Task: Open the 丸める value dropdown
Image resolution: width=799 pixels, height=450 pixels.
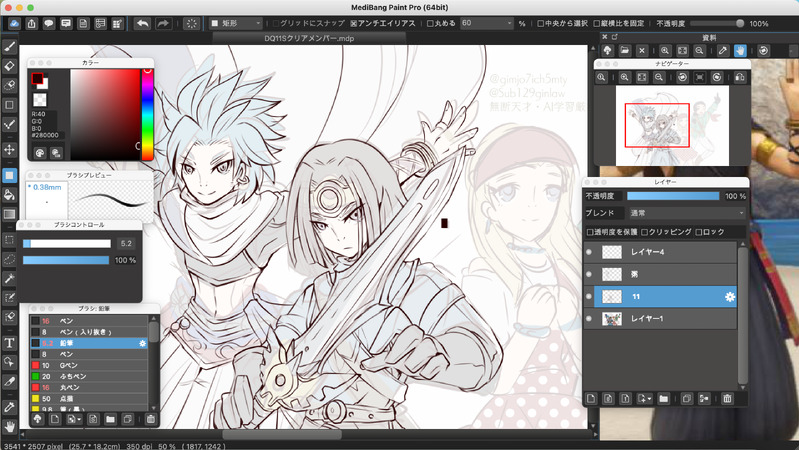Action: 485,23
